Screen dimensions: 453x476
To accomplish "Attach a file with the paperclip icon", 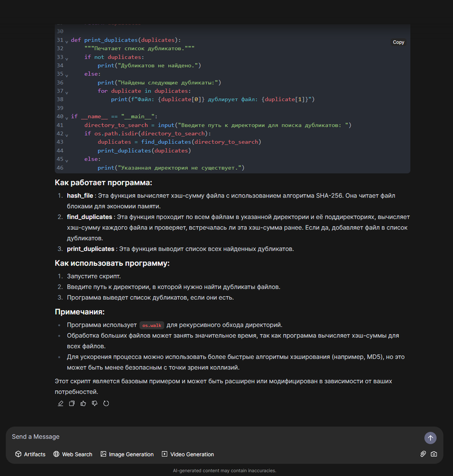I will pyautogui.click(x=423, y=454).
